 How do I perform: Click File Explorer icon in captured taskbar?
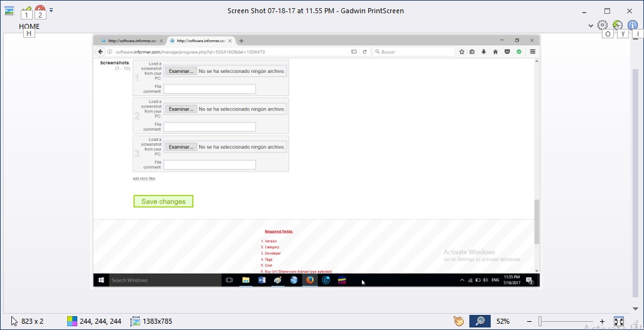[246, 280]
